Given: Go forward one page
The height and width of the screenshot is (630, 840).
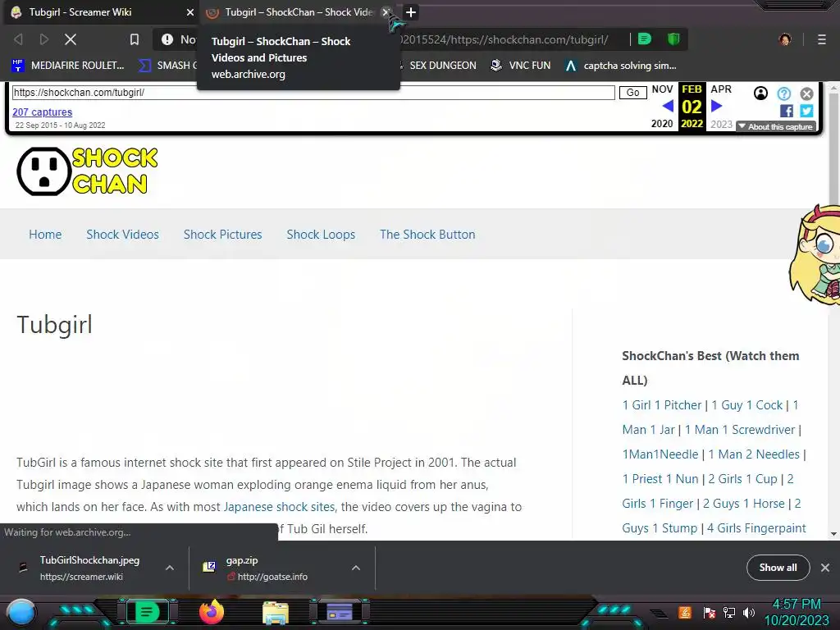Looking at the screenshot, I should coord(44,39).
